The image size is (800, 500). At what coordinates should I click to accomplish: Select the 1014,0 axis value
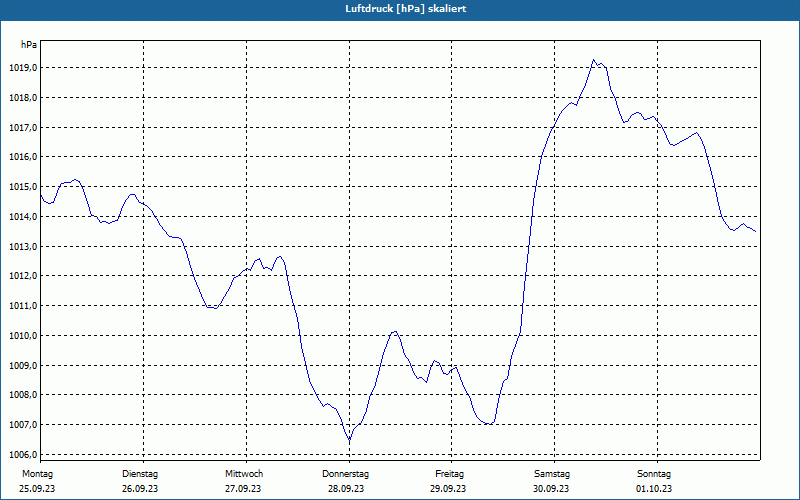23,216
